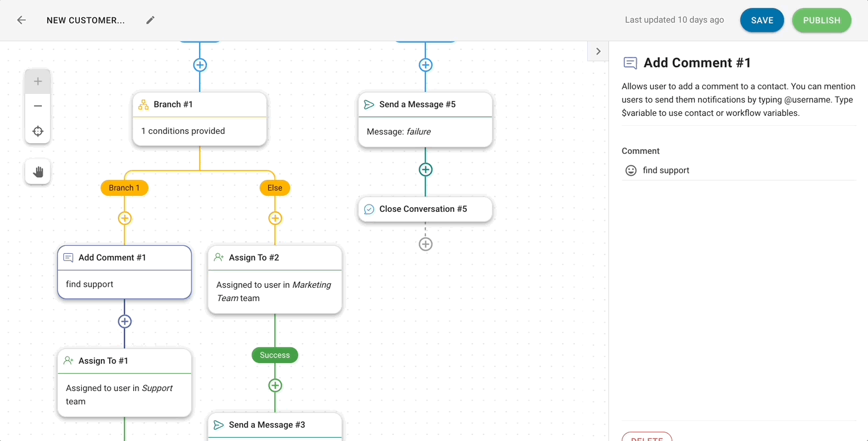Add step under the Else branch

tap(275, 218)
